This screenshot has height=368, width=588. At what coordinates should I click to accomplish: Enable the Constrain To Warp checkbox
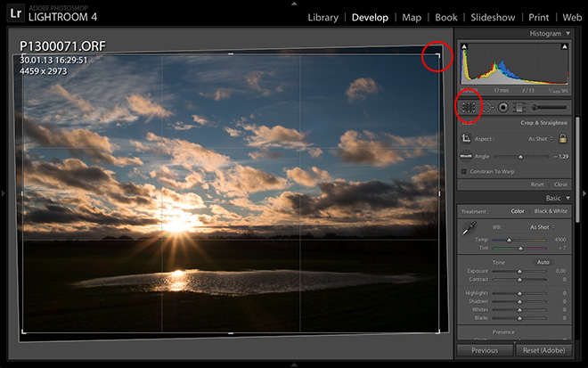(464, 171)
